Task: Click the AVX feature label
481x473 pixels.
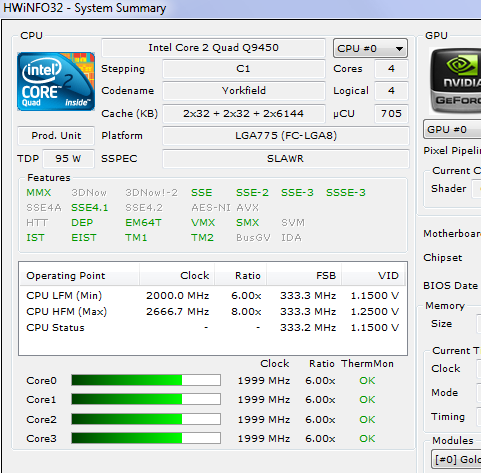Action: pyautogui.click(x=247, y=208)
